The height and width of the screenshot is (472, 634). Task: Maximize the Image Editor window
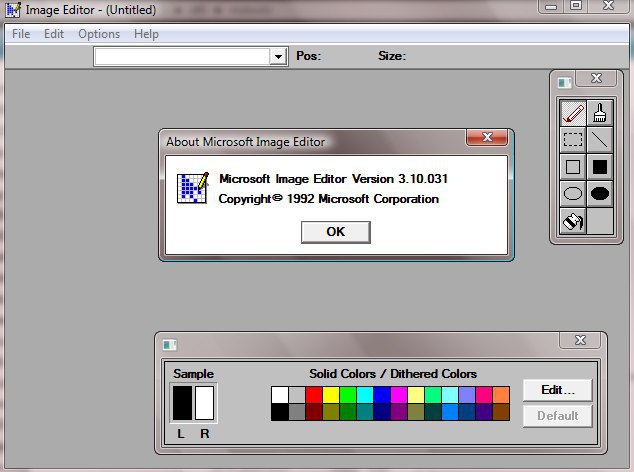point(576,5)
